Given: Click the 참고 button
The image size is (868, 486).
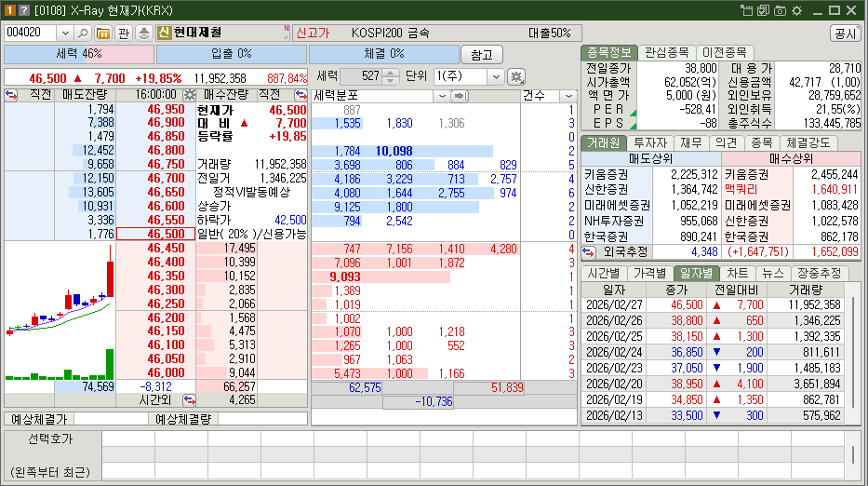Looking at the screenshot, I should coord(481,55).
